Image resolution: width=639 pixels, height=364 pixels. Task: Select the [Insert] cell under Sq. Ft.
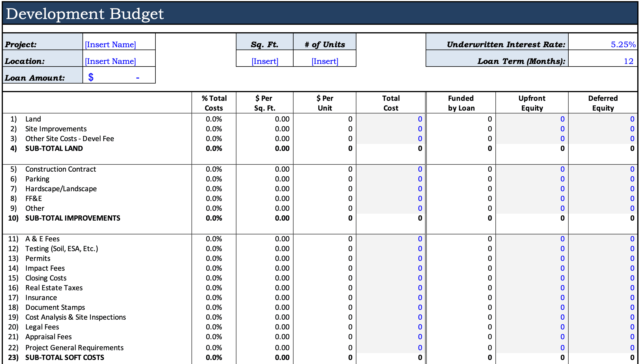pyautogui.click(x=264, y=61)
